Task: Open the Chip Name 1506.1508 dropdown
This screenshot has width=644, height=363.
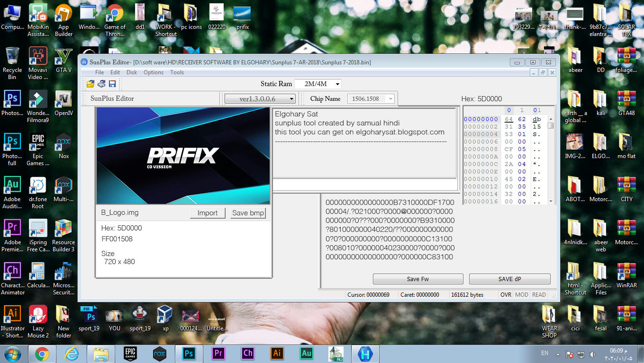Action: pos(371,98)
